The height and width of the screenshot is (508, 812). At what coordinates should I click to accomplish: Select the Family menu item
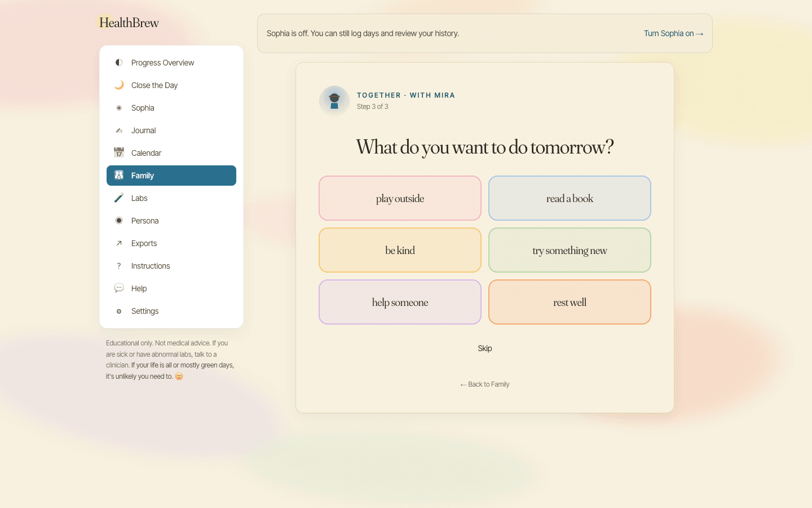pos(171,176)
